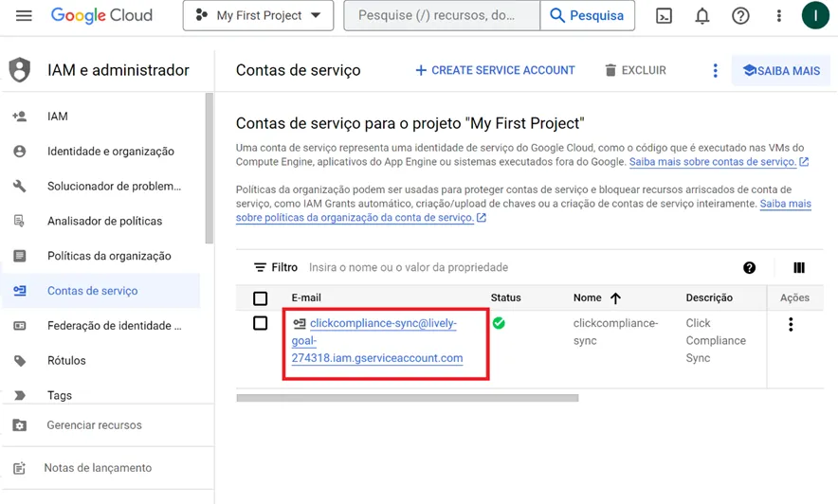The image size is (838, 504).
Task: Click the Políticas da organização list icon
Action: (x=20, y=256)
